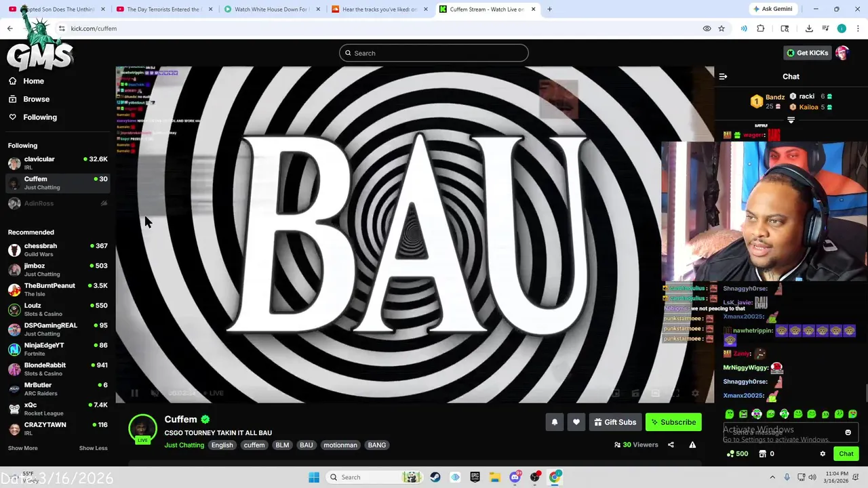This screenshot has width=868, height=488.
Task: Open the jimboz recommended channel
Action: pyautogui.click(x=58, y=270)
